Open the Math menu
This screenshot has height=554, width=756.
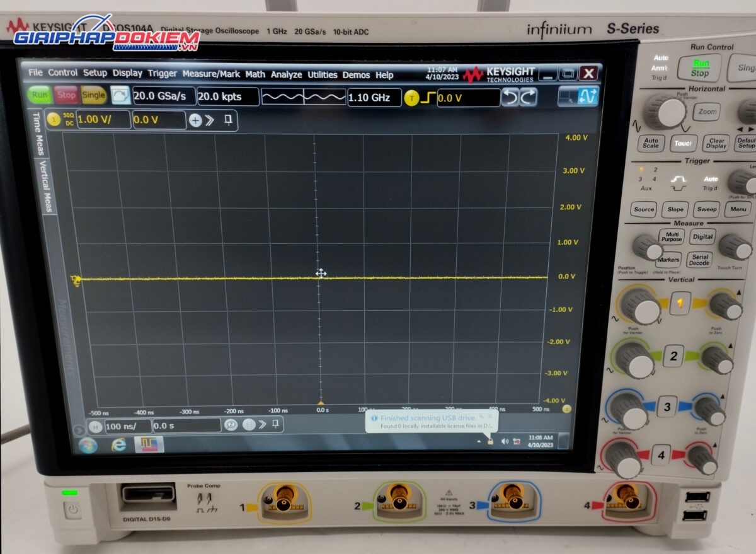coord(255,74)
